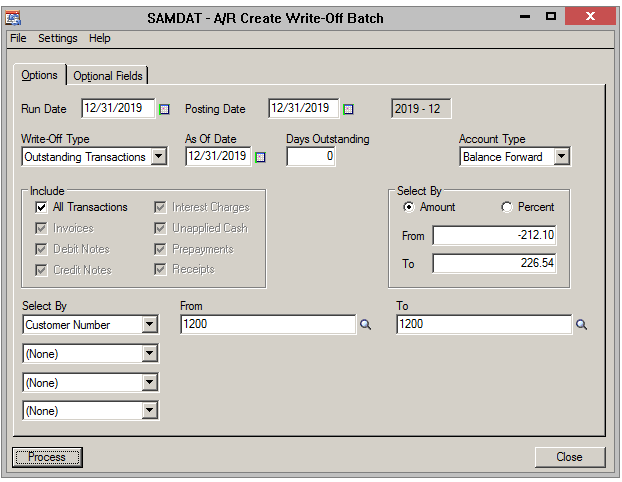The width and height of the screenshot is (622, 482).
Task: Uncheck the All Transactions checkbox
Action: pos(41,207)
